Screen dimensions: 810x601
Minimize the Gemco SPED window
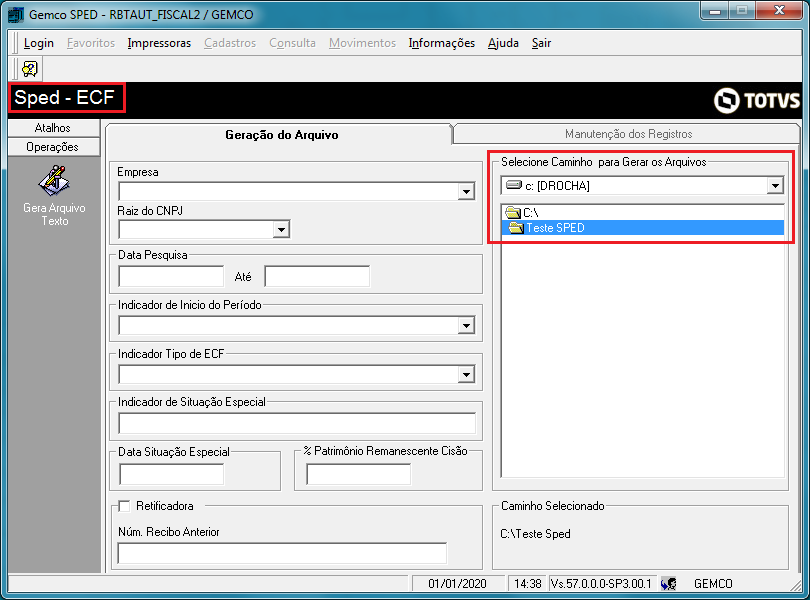pyautogui.click(x=715, y=11)
